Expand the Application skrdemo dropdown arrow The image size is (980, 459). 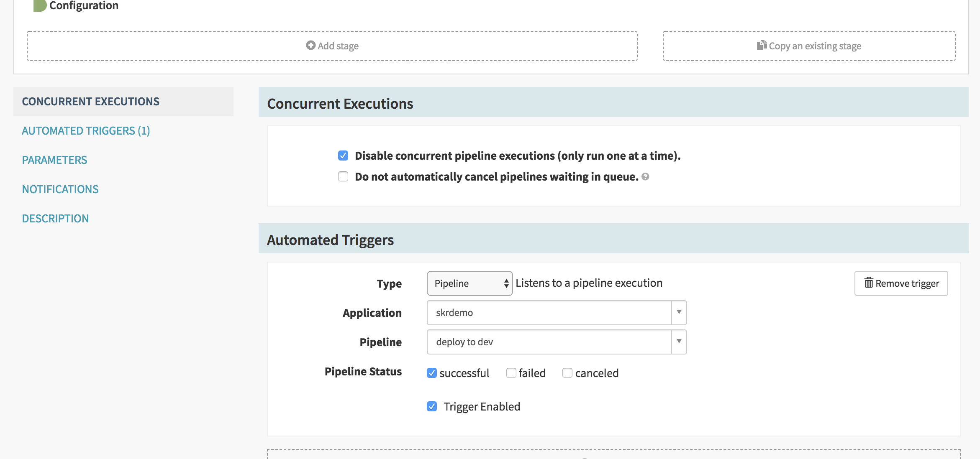point(679,312)
